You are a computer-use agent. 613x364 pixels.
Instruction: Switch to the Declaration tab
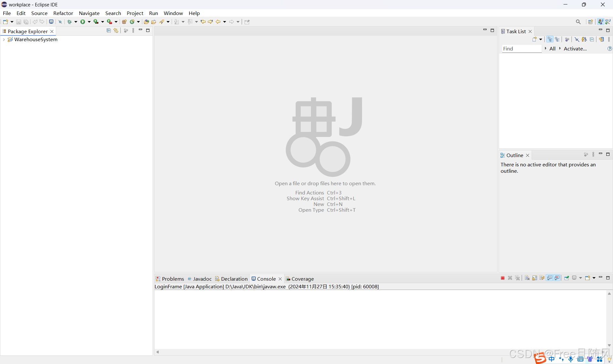pyautogui.click(x=231, y=279)
